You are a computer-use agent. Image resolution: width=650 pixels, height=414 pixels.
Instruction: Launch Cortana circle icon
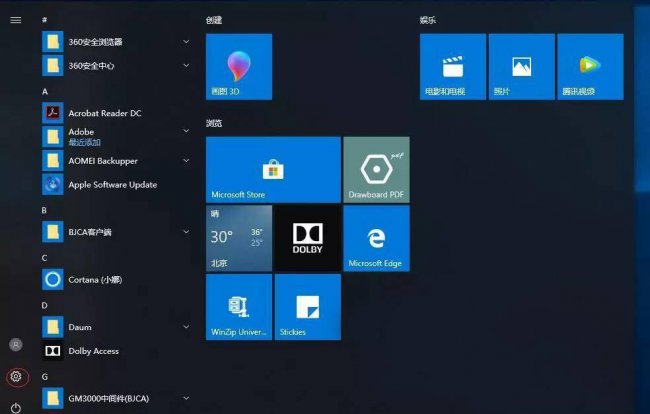pyautogui.click(x=53, y=279)
